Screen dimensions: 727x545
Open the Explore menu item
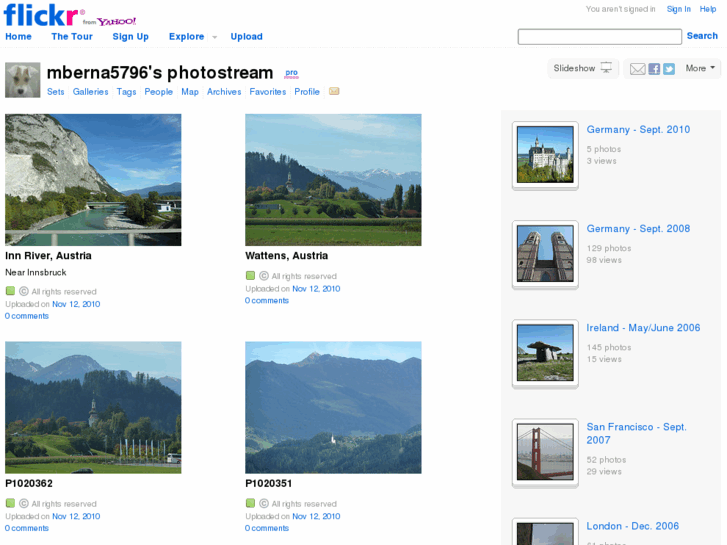pos(186,37)
